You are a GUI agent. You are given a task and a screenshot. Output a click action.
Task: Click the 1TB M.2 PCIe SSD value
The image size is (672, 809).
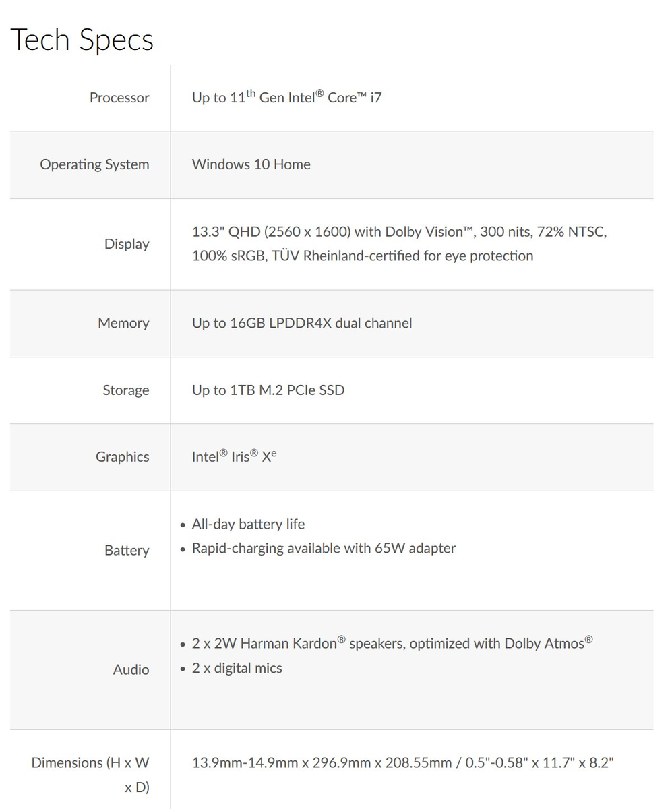tap(268, 390)
